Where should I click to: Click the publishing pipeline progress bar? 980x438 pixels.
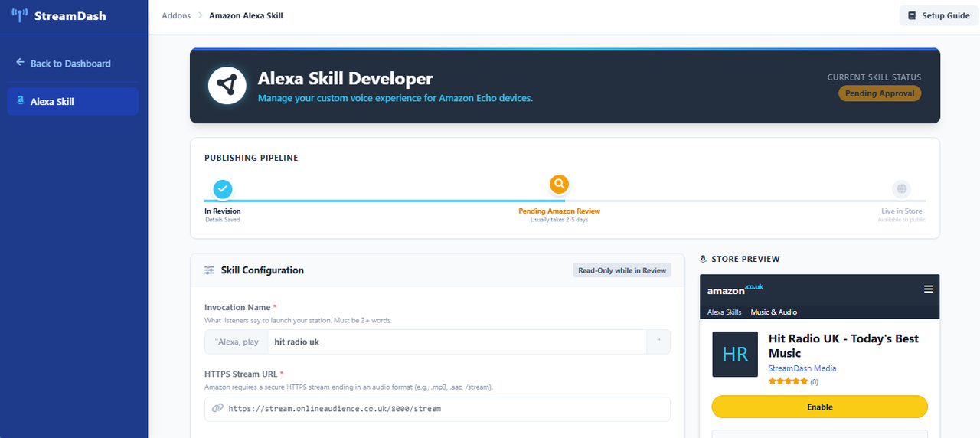click(564, 201)
